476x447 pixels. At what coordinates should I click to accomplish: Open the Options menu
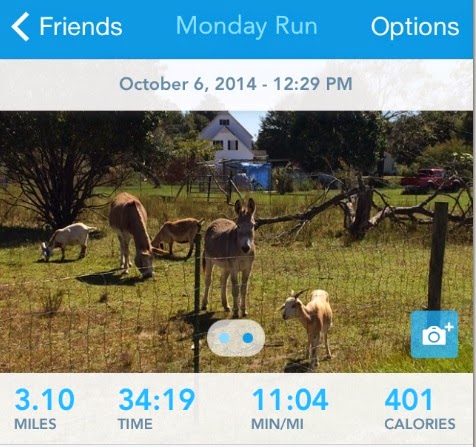(x=415, y=27)
